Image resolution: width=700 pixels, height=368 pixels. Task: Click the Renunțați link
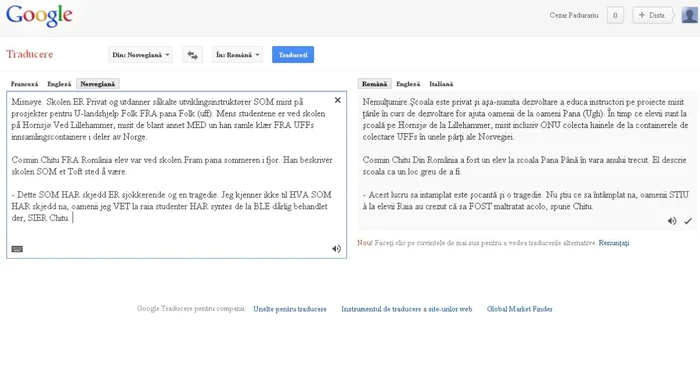(x=614, y=243)
